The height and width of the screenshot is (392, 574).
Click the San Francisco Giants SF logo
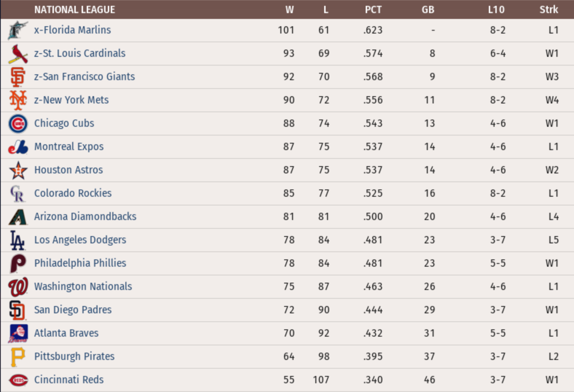18,77
